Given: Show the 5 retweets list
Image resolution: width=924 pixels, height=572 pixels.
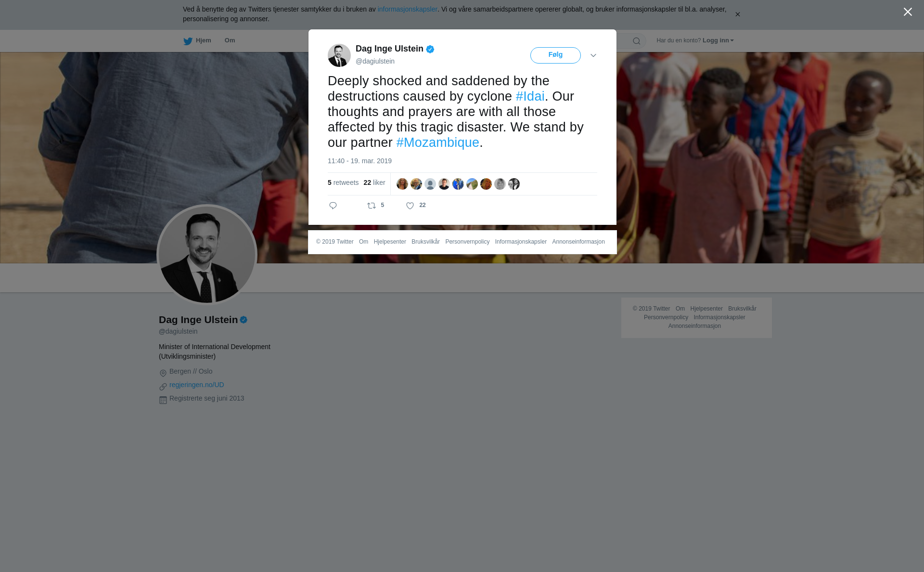Looking at the screenshot, I should (x=343, y=182).
